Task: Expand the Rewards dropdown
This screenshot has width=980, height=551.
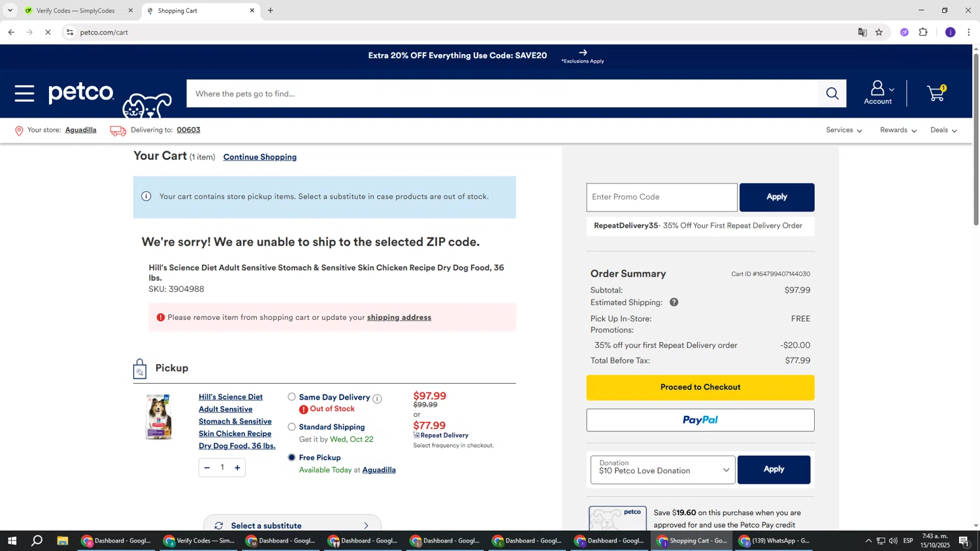Action: click(898, 130)
